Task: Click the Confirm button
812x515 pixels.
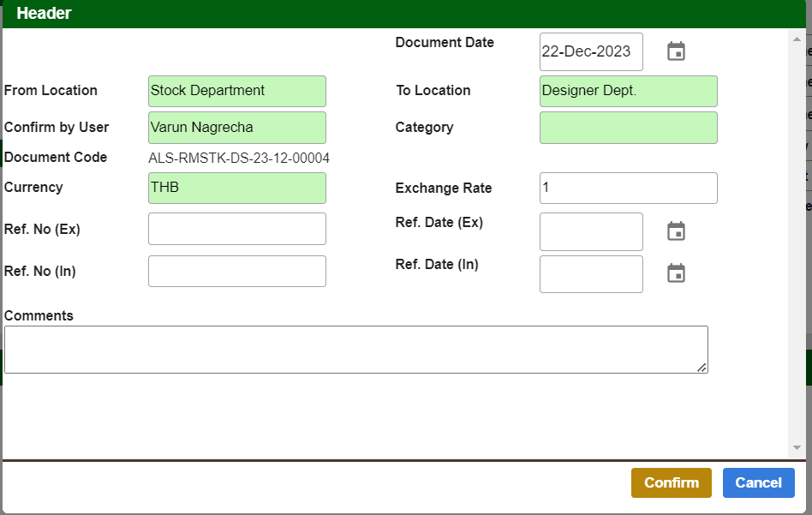Action: (x=671, y=482)
